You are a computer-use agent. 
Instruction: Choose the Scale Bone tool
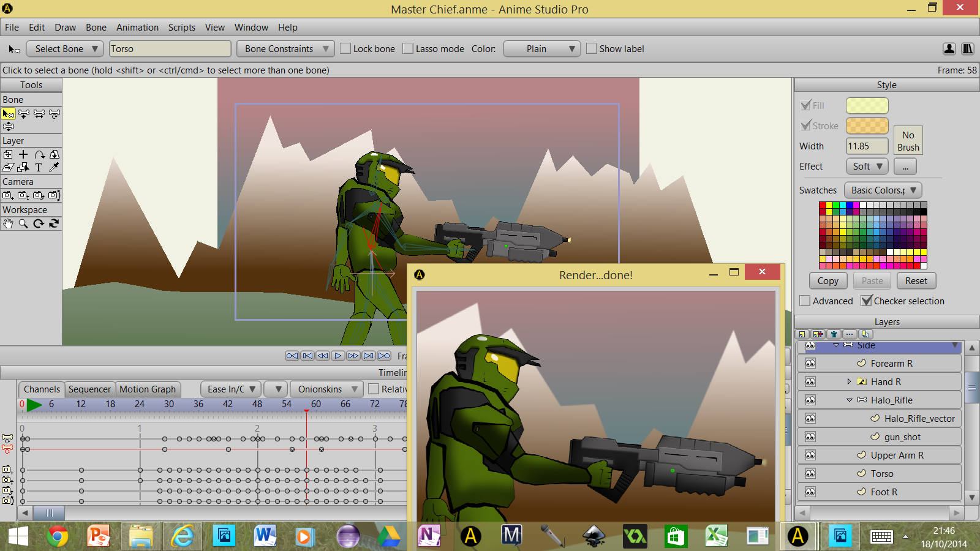[39, 114]
